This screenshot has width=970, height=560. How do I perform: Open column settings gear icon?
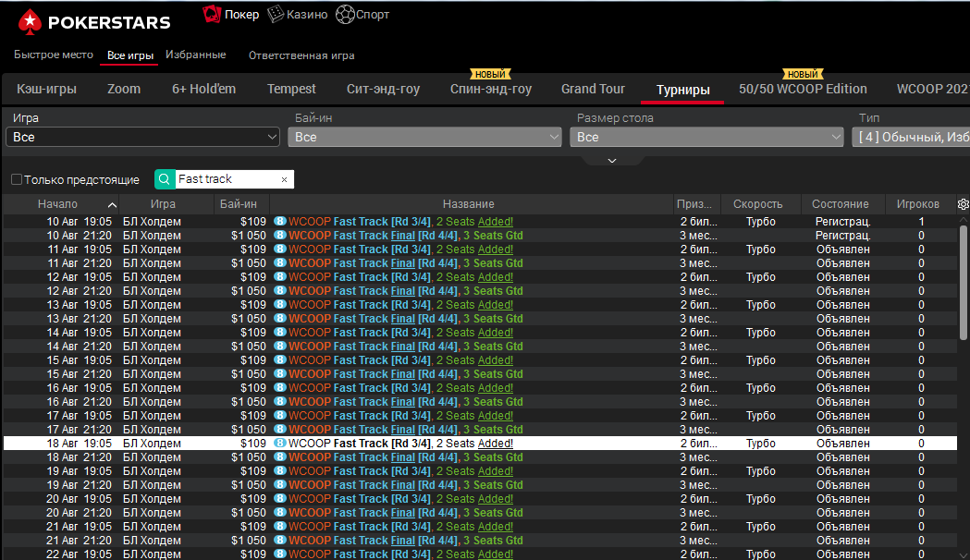tap(964, 204)
